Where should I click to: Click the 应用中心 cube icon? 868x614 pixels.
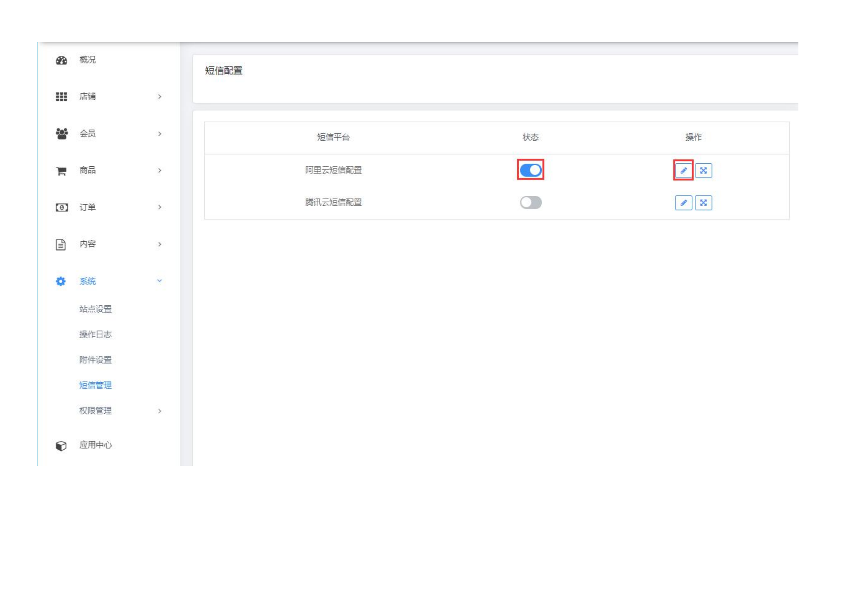[x=61, y=446]
